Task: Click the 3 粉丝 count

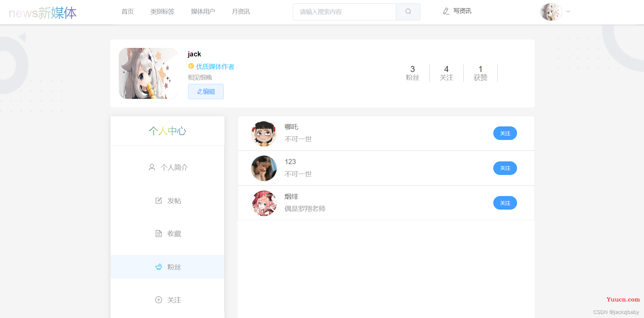Action: point(412,73)
